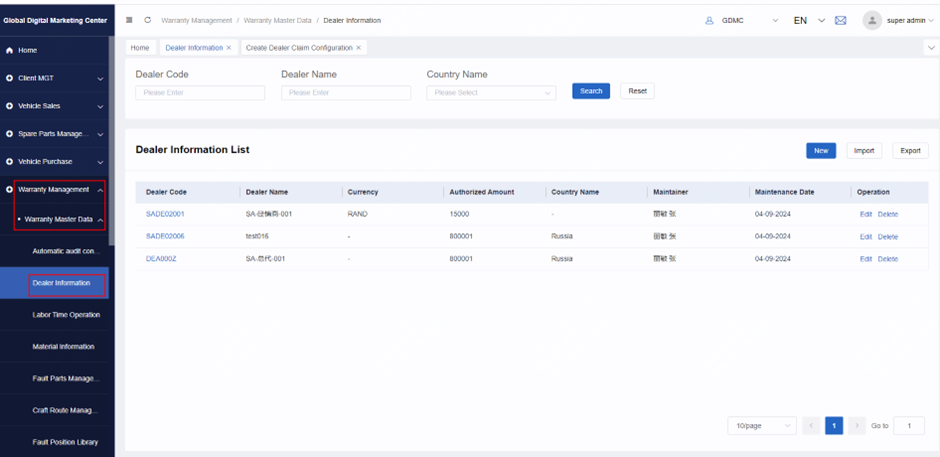The image size is (940, 457).
Task: Go to next page arrow
Action: click(857, 426)
